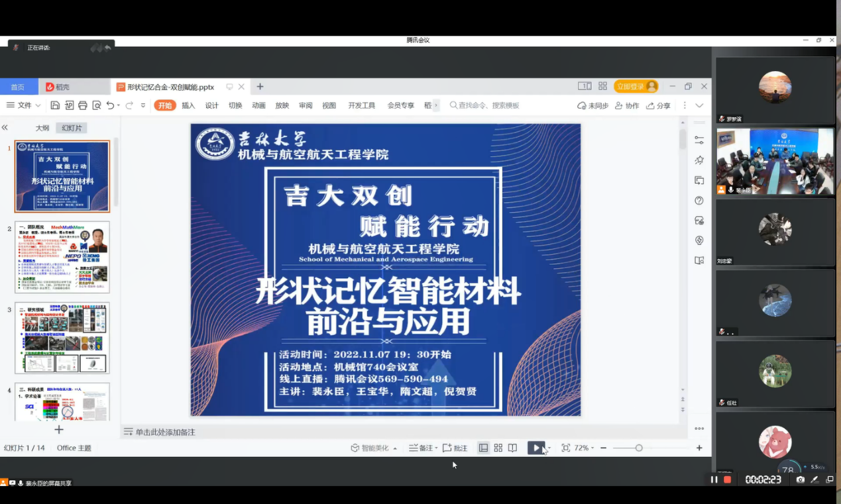Select 幻灯片 slides panel view

click(x=72, y=128)
